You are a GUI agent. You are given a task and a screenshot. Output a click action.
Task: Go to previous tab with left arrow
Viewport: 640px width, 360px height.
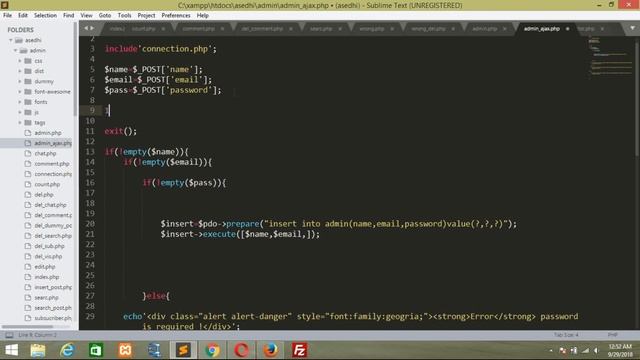point(86,28)
